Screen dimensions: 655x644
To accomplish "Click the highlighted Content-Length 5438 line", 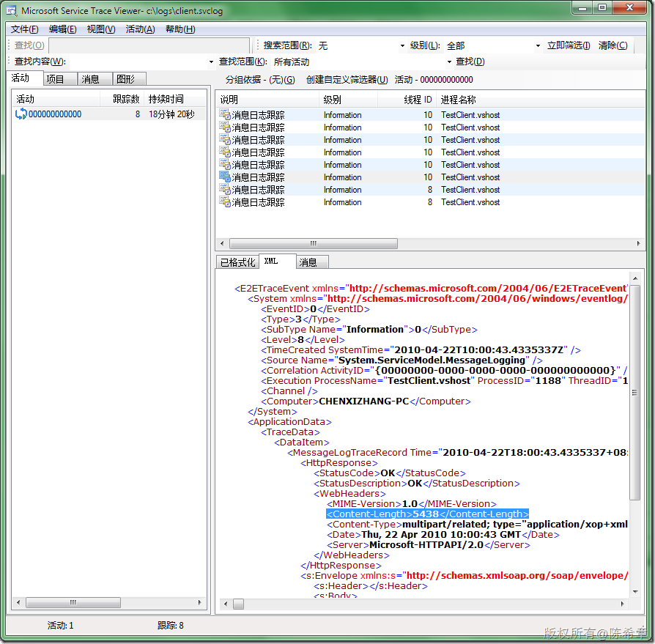I will click(x=427, y=514).
